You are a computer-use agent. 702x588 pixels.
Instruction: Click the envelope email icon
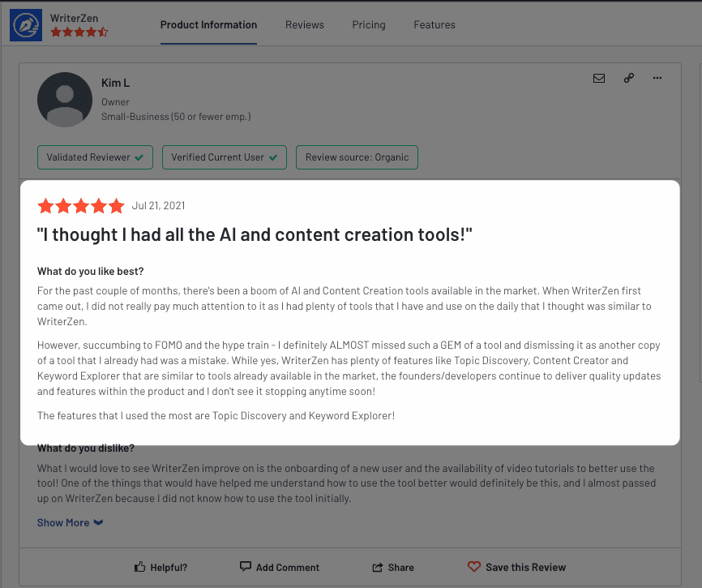(598, 79)
